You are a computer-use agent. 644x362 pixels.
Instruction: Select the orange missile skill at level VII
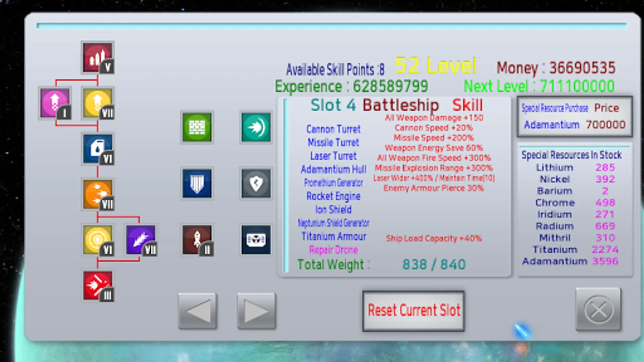(x=98, y=194)
